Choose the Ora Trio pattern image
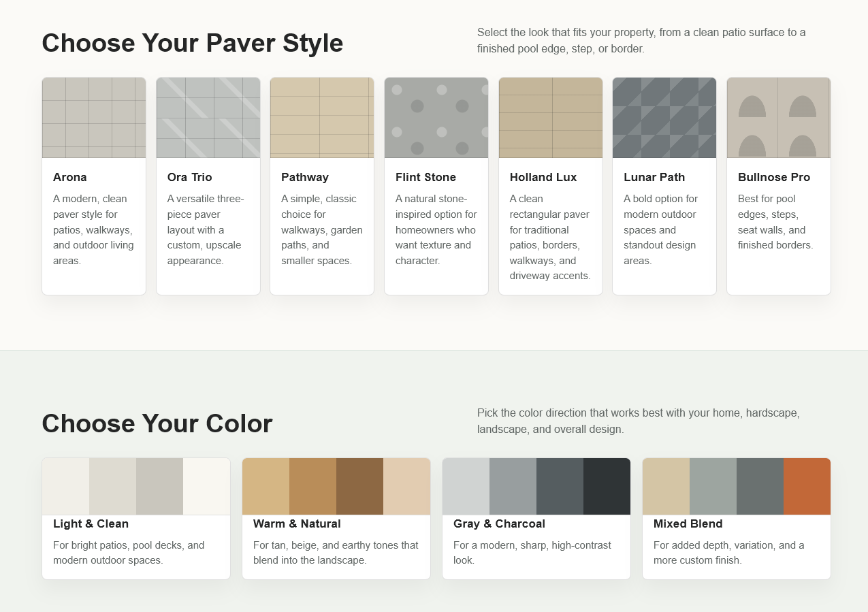Image resolution: width=868 pixels, height=612 pixels. point(208,118)
